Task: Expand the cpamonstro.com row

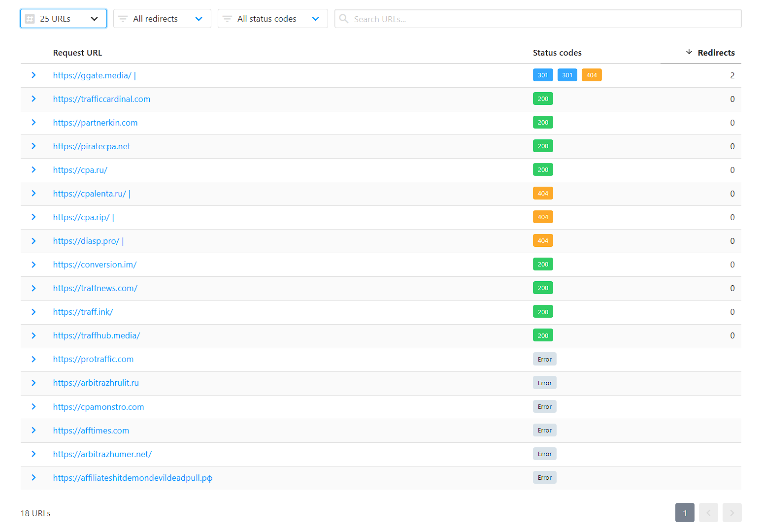Action: [33, 407]
